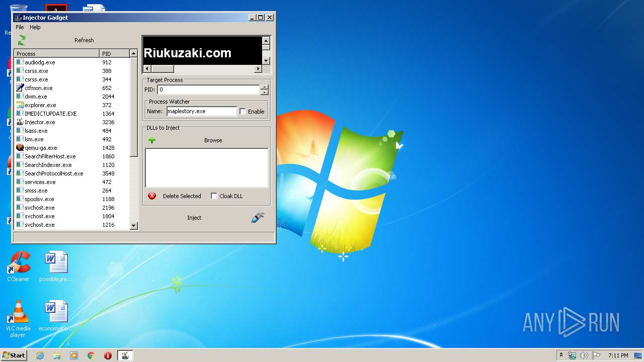Click the process list scroll up arrow
This screenshot has width=644, height=362.
tap(134, 53)
